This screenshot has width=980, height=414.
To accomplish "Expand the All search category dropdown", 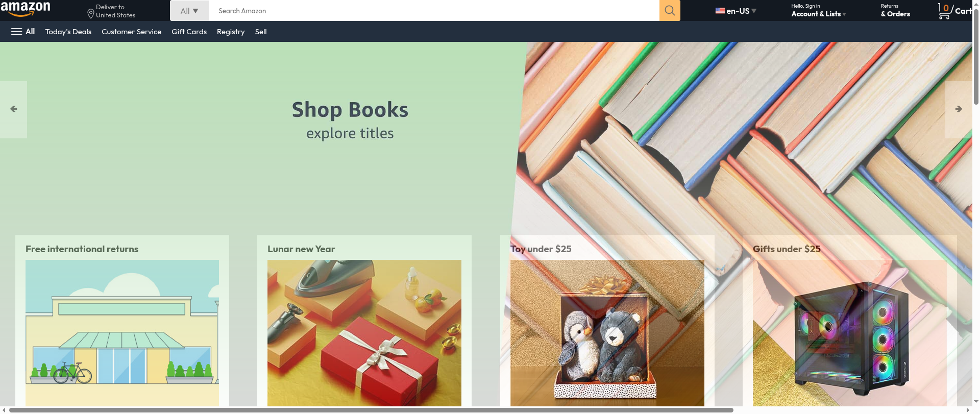I will tap(189, 11).
